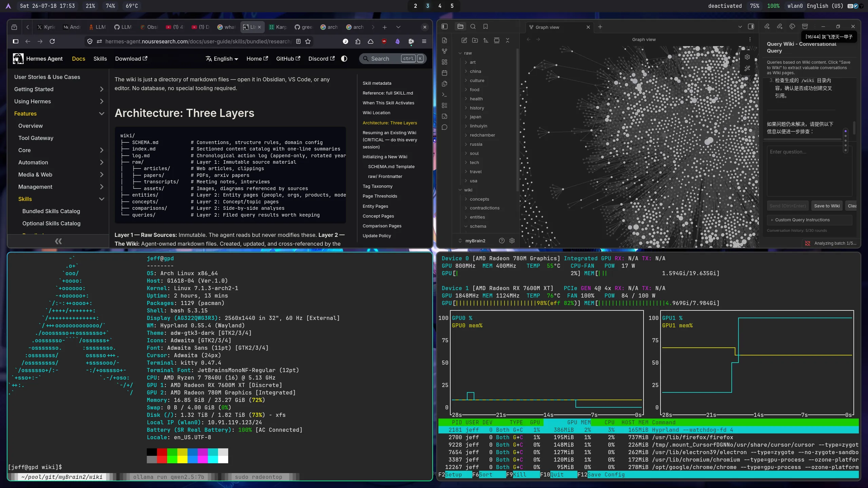The height and width of the screenshot is (488, 868).
Task: Click the Save to Wiki button
Action: 827,206
